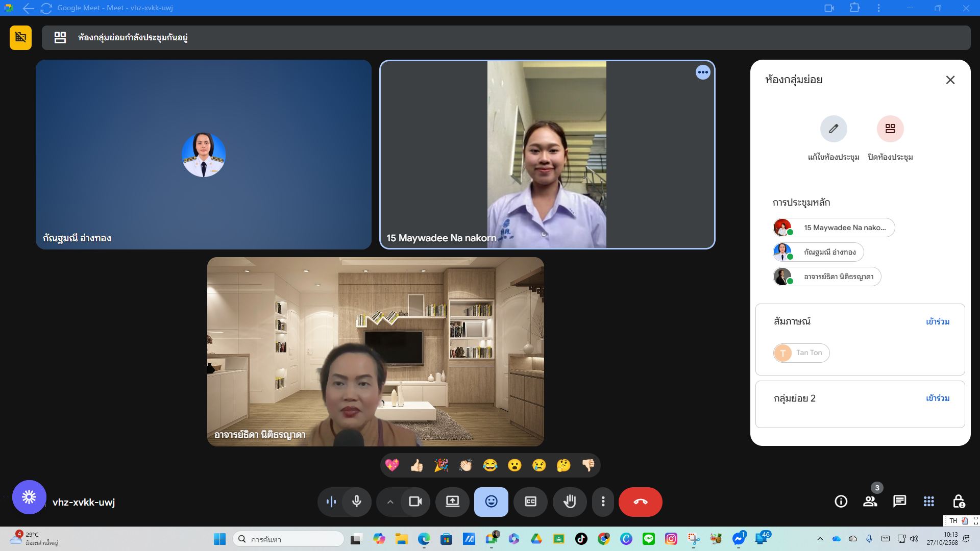Open Maywadee tile options menu
Image resolution: width=980 pixels, height=551 pixels.
click(x=703, y=72)
